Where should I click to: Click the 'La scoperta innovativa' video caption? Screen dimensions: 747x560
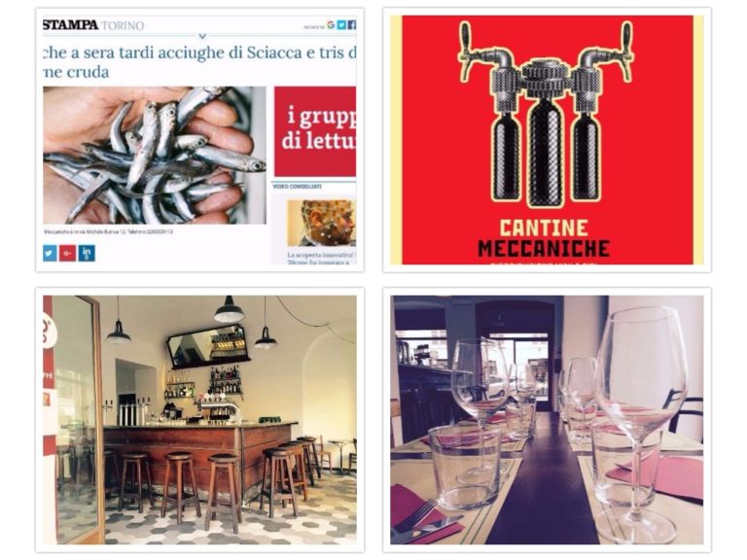322,258
